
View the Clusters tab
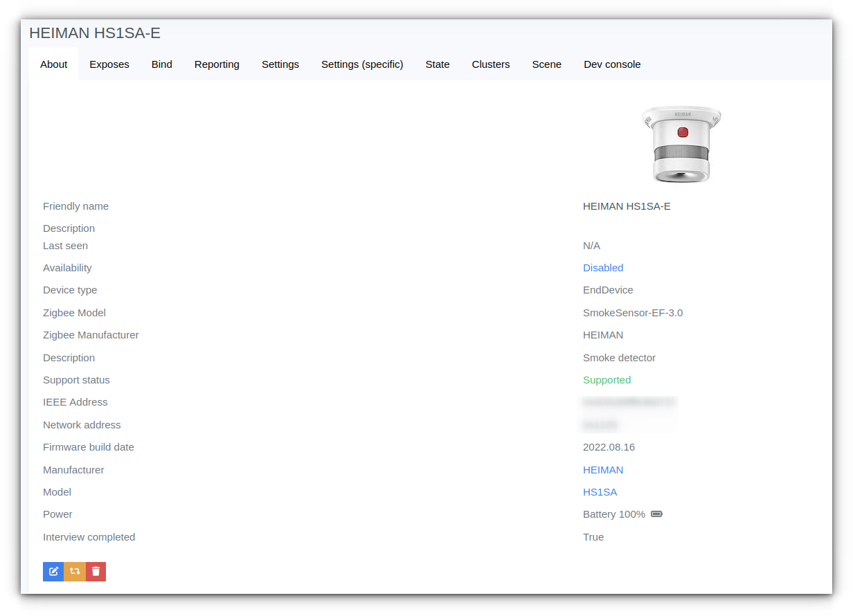point(491,64)
